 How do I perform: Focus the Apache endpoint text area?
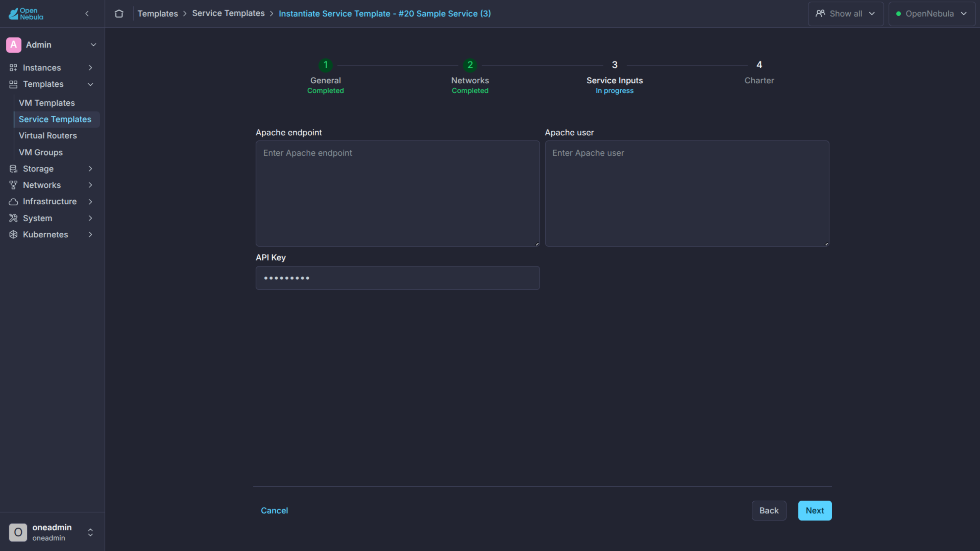click(x=397, y=194)
